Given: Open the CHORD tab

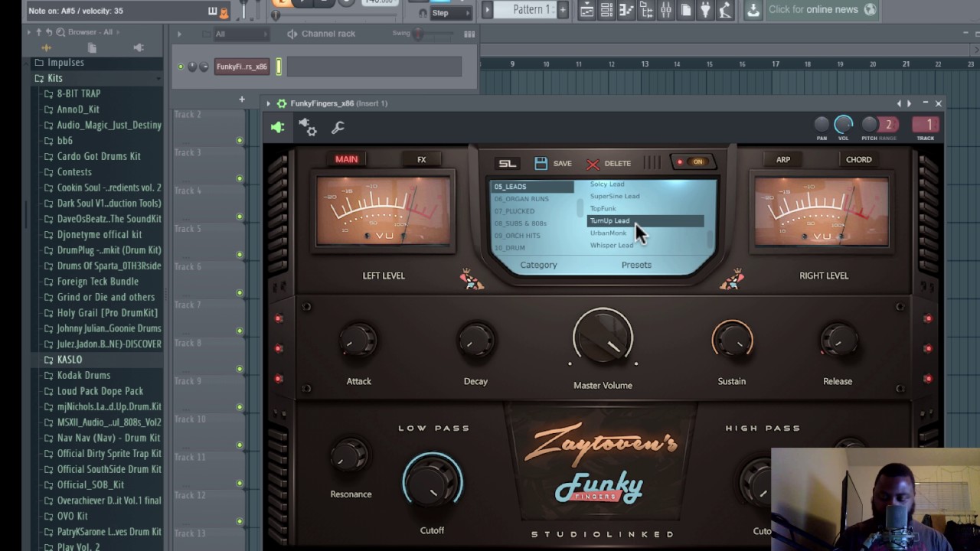Looking at the screenshot, I should (858, 159).
